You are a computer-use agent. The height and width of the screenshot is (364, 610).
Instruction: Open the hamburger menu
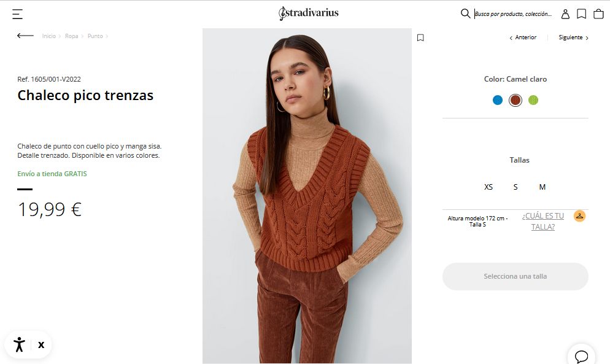coord(17,14)
